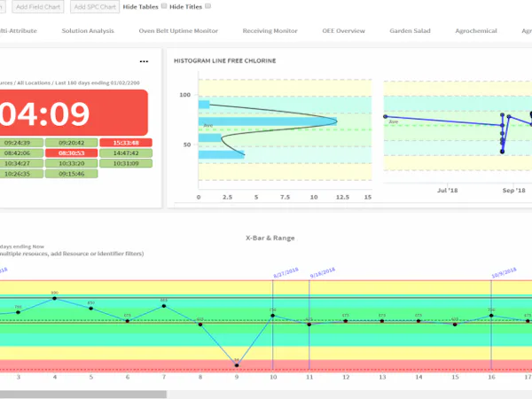Screen dimensions: 532x399
Task: Select the peak data point at sample 4
Action: pos(55,299)
